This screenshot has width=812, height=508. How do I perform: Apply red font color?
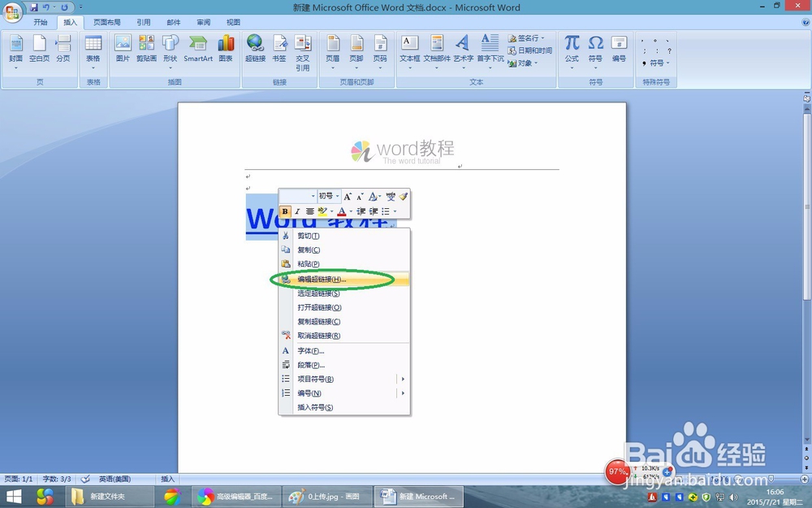click(x=342, y=211)
